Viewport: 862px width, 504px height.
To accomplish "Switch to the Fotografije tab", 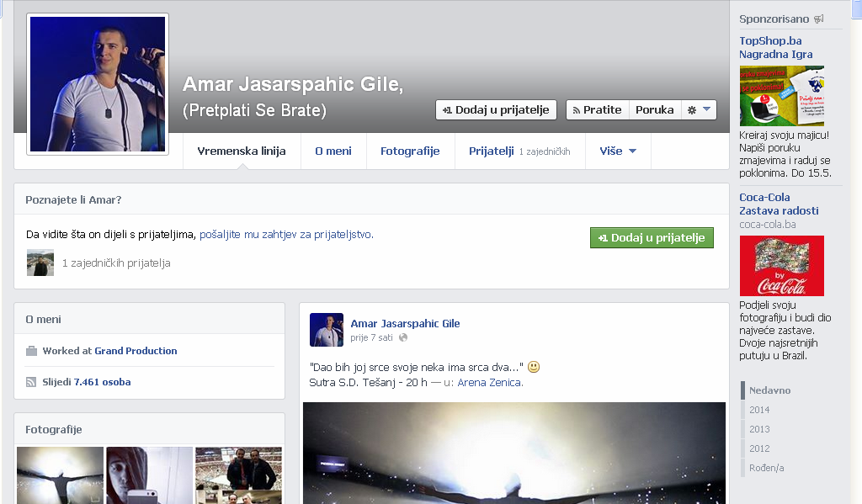I will point(410,151).
